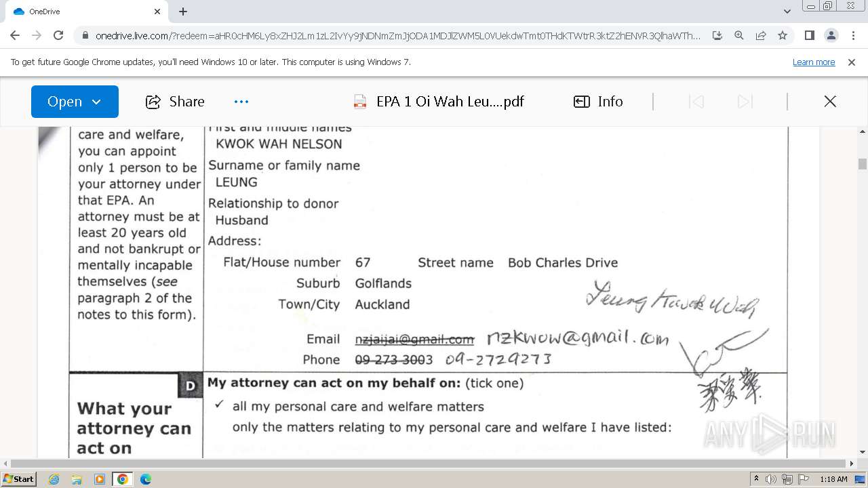Go to the previous file arrow
This screenshot has height=488, width=868.
[696, 102]
